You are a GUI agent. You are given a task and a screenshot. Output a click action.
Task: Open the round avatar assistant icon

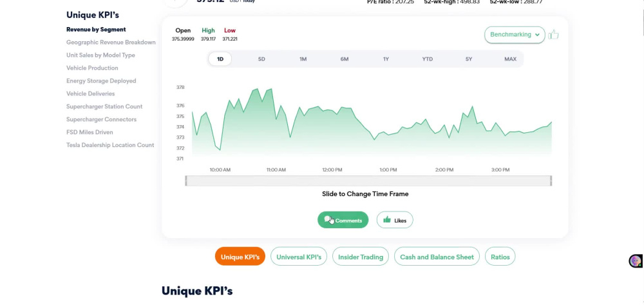636,261
